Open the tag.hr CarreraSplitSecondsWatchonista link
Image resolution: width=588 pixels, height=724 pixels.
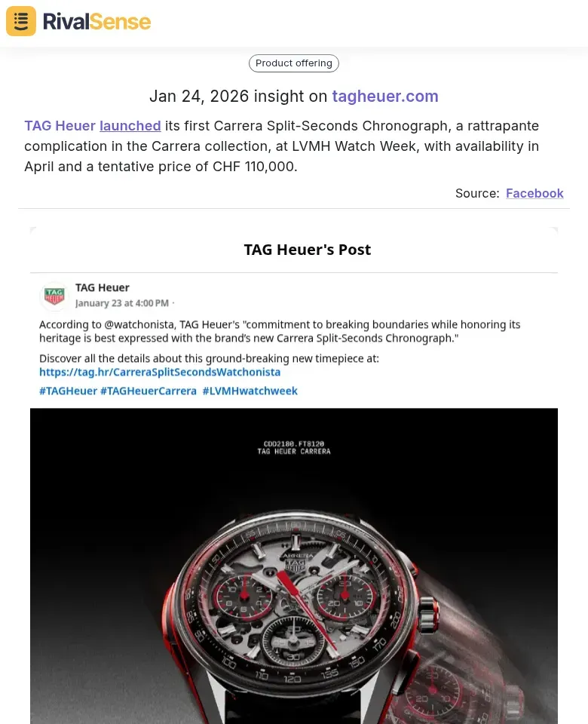click(160, 372)
